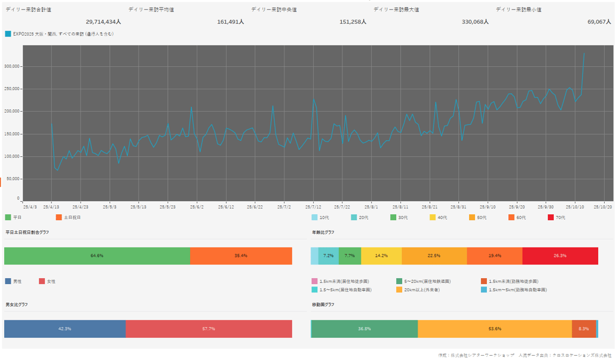Click the 10代 age legend icon

tap(314, 217)
